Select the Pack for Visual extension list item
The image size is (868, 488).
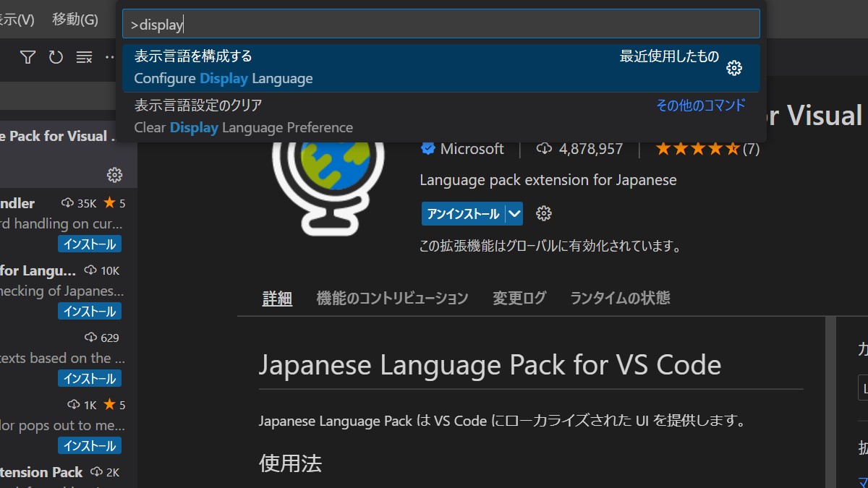(x=69, y=154)
